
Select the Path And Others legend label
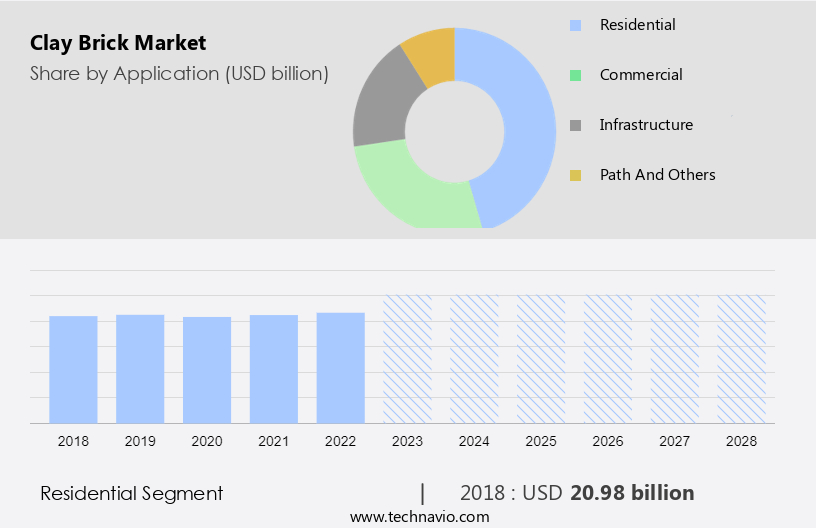tap(657, 174)
